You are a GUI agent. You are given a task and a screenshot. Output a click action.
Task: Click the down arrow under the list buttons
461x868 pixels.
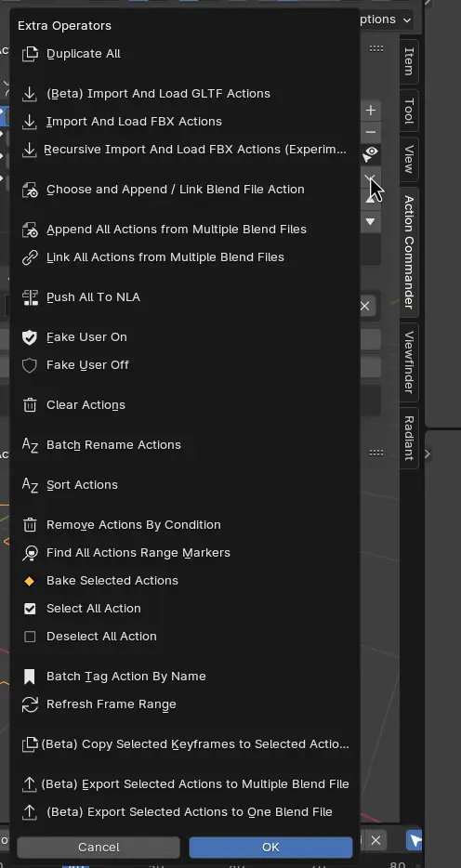tap(371, 221)
